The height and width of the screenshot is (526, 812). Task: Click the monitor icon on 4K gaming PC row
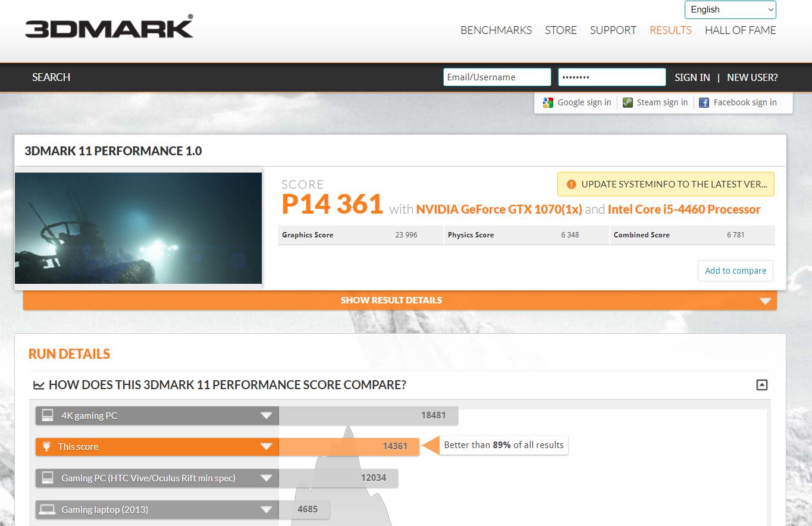pyautogui.click(x=48, y=415)
